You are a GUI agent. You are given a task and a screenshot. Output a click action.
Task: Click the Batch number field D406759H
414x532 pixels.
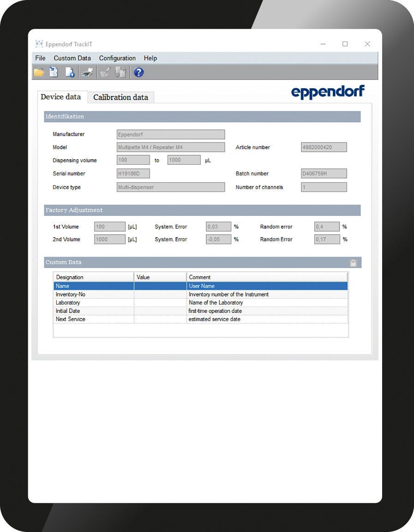pyautogui.click(x=324, y=173)
